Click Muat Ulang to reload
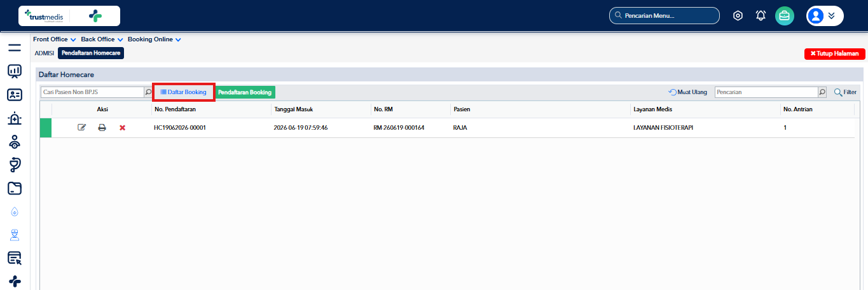The image size is (868, 290). click(x=688, y=92)
